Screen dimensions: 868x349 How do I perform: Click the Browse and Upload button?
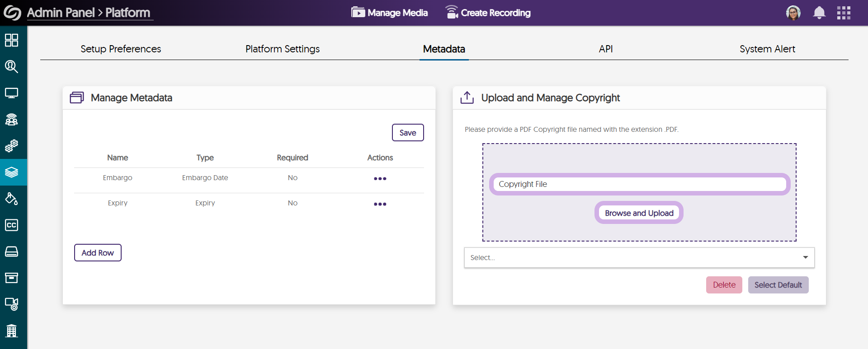coord(639,213)
